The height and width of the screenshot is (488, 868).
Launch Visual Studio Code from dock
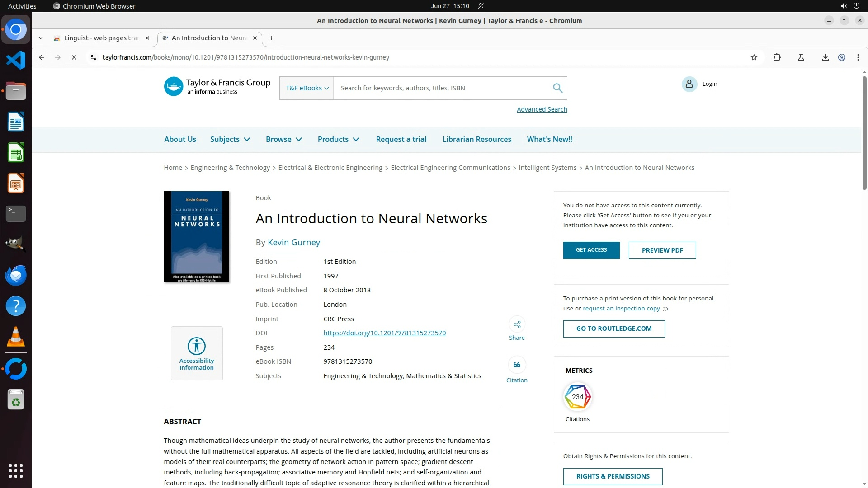pyautogui.click(x=16, y=60)
